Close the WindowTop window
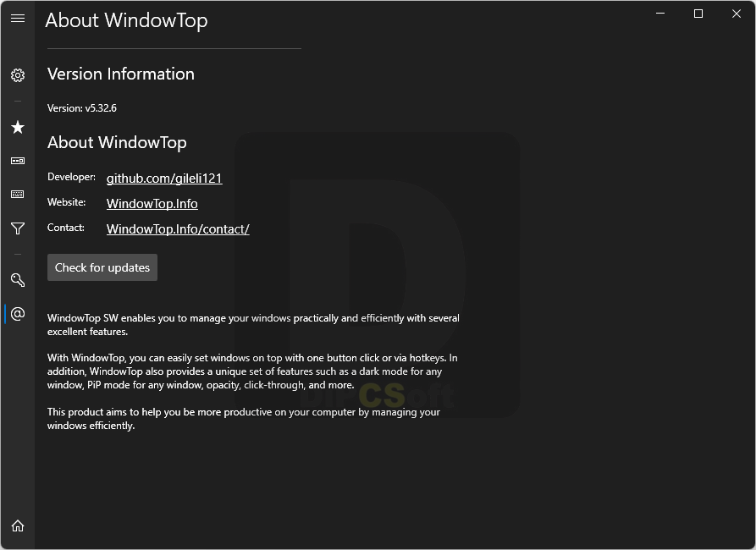Image resolution: width=756 pixels, height=550 pixels. [x=737, y=14]
